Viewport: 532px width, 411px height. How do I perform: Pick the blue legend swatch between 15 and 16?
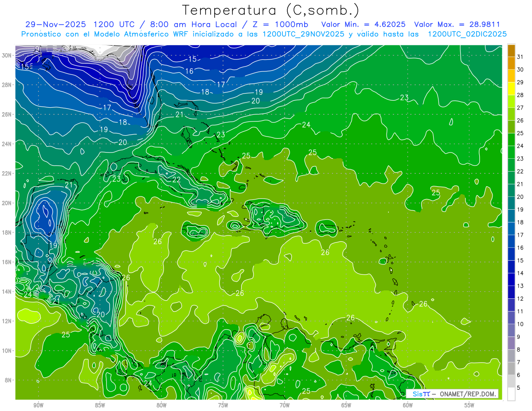(511, 254)
